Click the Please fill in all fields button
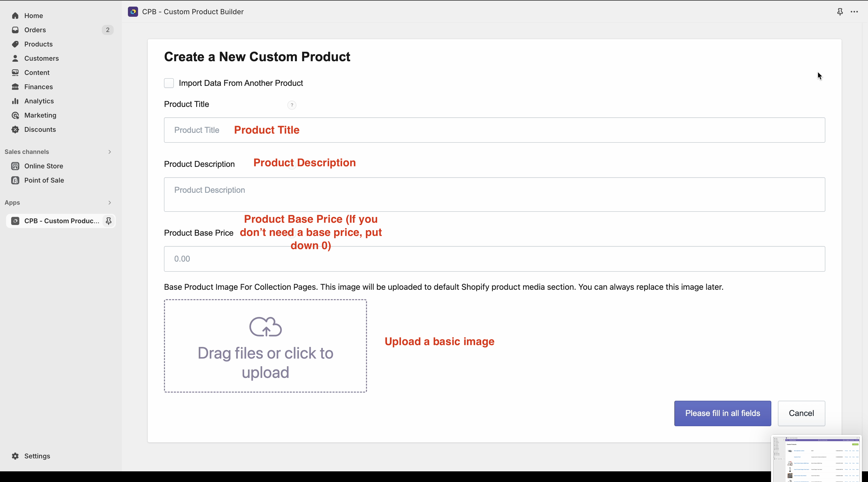Screen dimensions: 868x482 coord(722,413)
